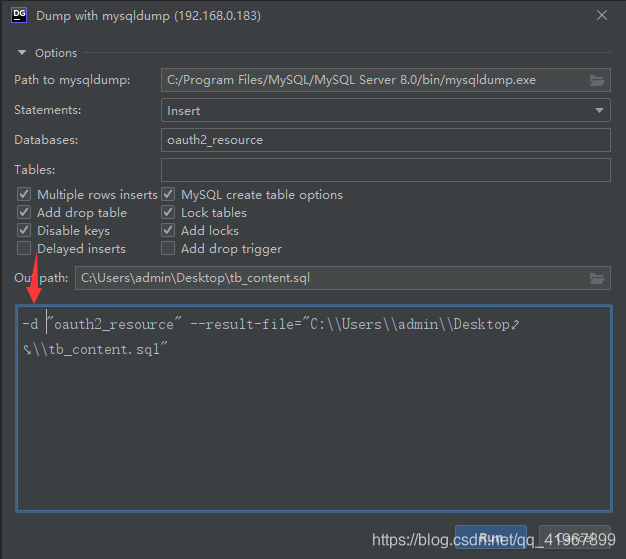Image resolution: width=626 pixels, height=559 pixels.
Task: Toggle MySQL create table options checkbox
Action: tap(168, 194)
